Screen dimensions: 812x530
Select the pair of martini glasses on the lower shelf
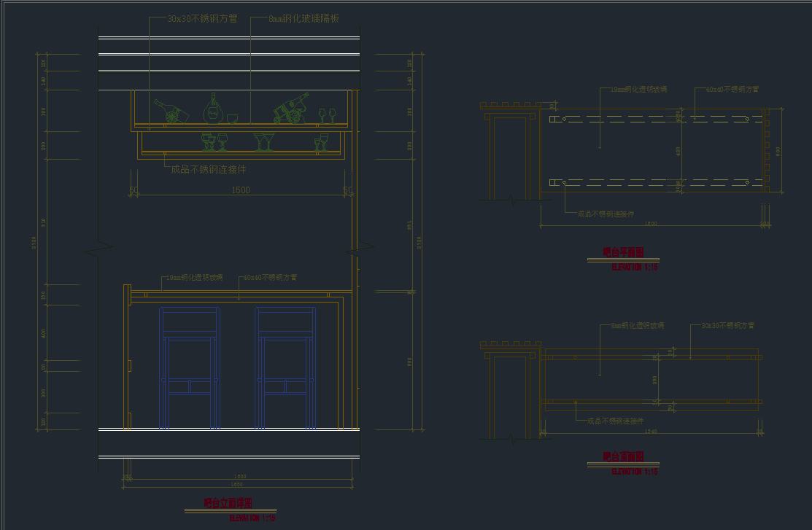point(264,142)
